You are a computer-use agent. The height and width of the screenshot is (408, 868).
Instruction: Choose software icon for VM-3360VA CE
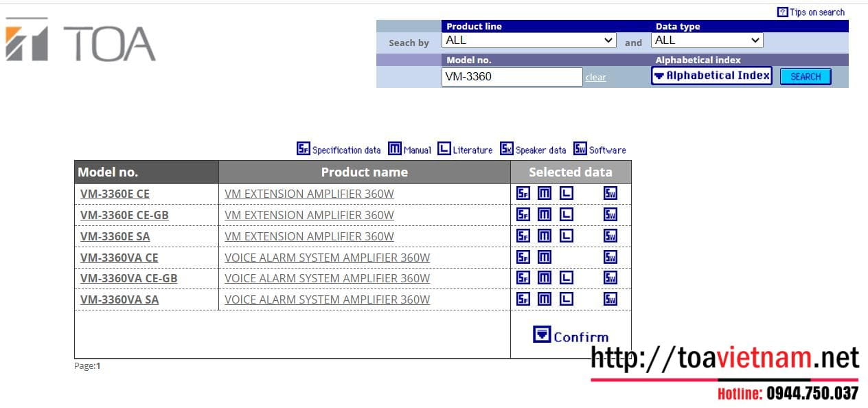(610, 258)
